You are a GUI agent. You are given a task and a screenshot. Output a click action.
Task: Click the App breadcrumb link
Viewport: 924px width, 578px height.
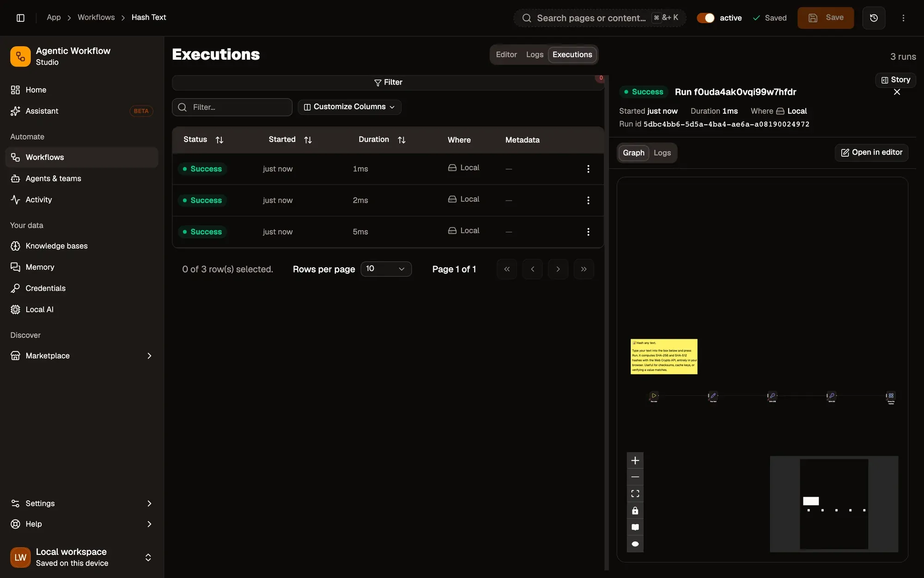tap(54, 18)
